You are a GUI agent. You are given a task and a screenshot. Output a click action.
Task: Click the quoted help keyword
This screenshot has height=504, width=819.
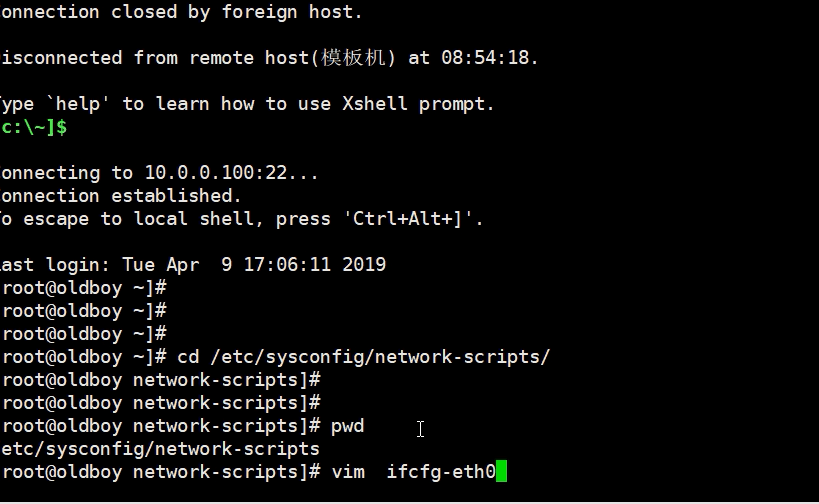click(x=78, y=104)
